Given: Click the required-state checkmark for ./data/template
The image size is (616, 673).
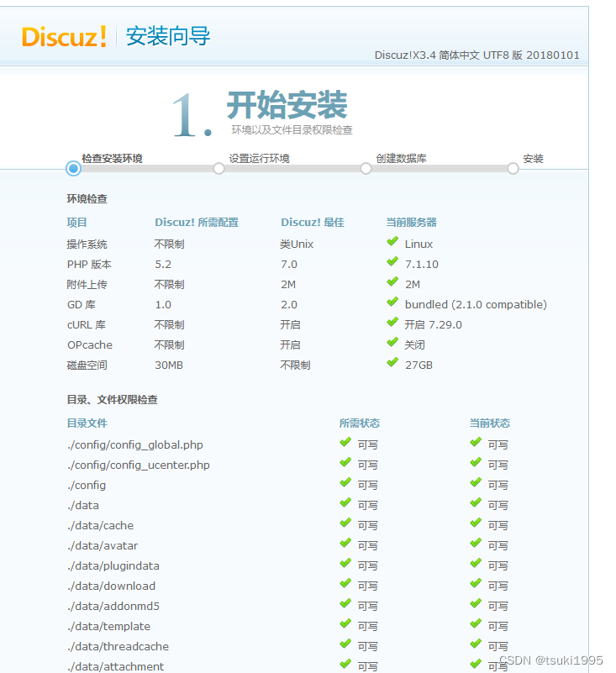Looking at the screenshot, I should click(x=345, y=624).
